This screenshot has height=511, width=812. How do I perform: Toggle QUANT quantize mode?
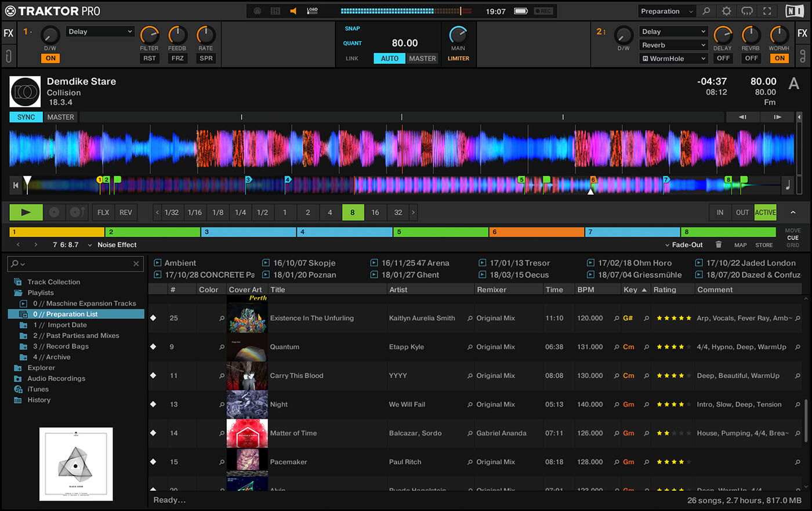point(352,43)
